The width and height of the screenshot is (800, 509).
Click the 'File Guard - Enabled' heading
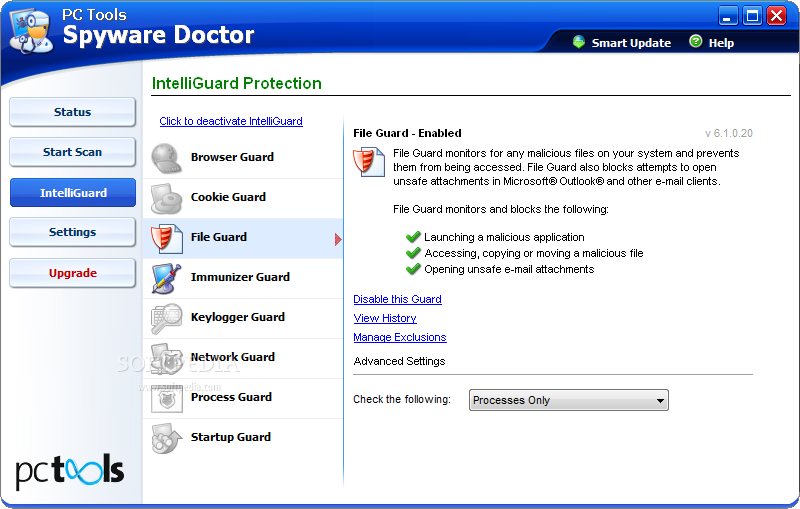point(407,133)
